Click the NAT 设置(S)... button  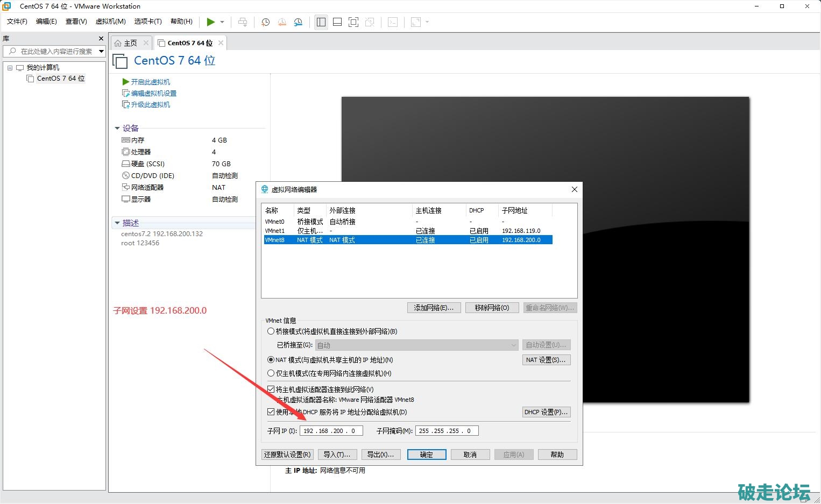pos(546,360)
